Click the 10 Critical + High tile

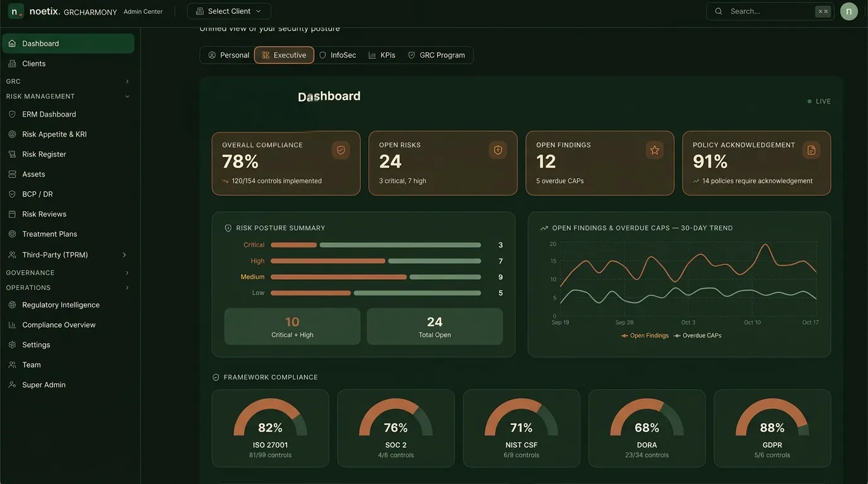tap(292, 326)
